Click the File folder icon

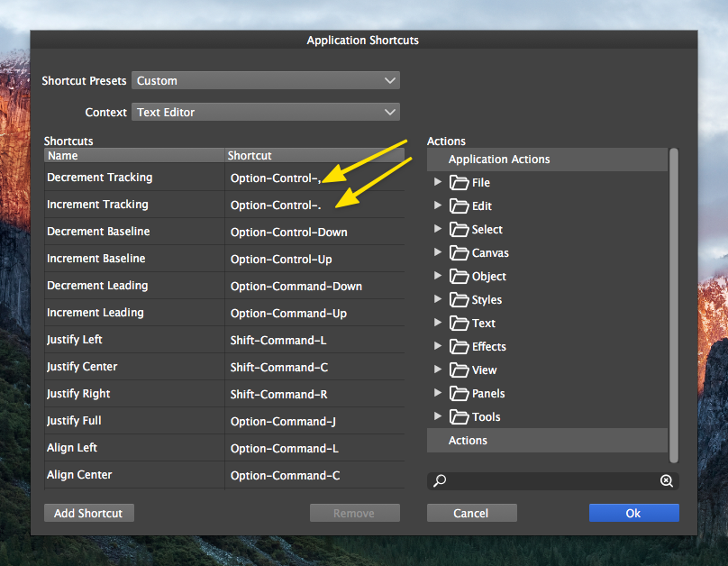click(x=459, y=183)
